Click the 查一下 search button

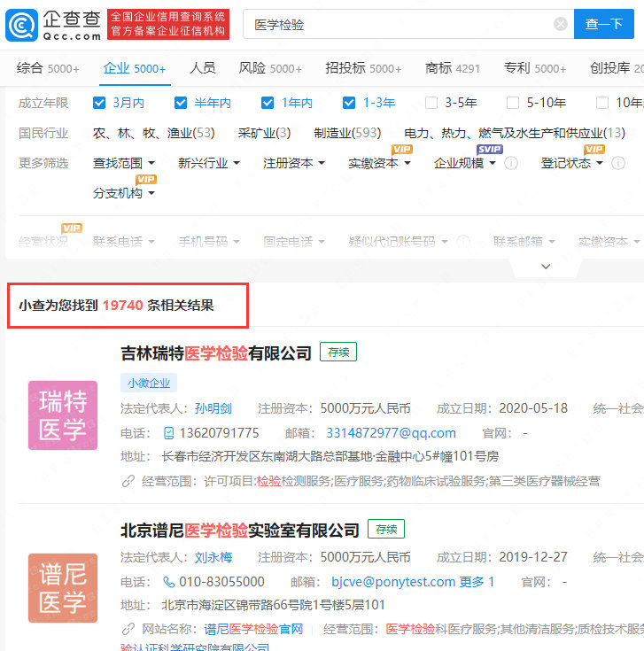tap(604, 24)
